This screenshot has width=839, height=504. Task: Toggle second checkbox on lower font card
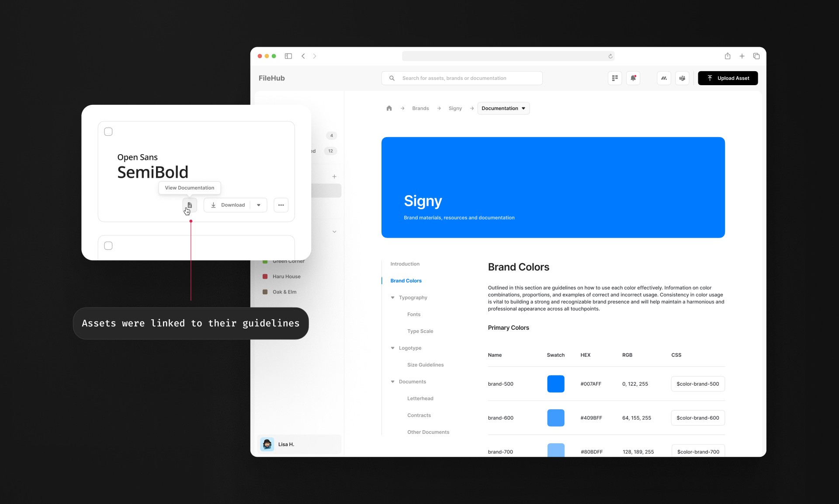[x=108, y=245]
